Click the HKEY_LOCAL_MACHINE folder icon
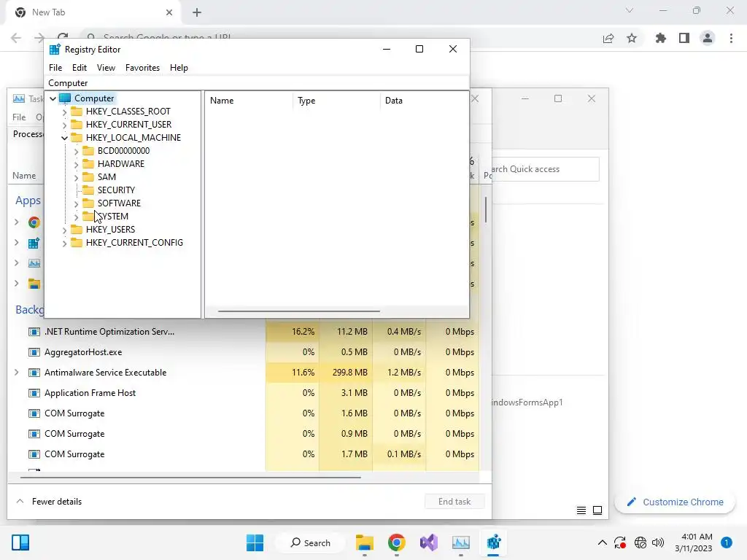Image resolution: width=747 pixels, height=560 pixels. click(x=77, y=138)
